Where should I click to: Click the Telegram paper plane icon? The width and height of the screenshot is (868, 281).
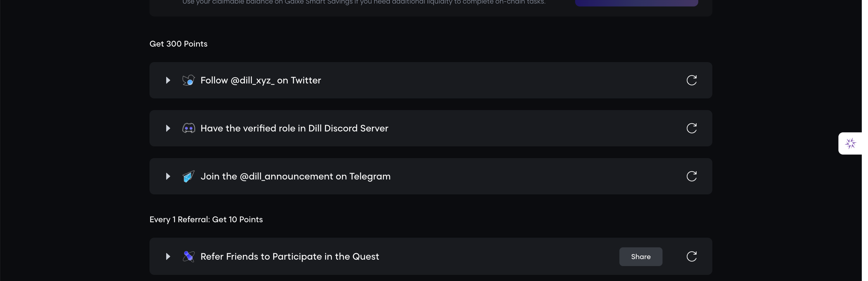(x=188, y=176)
